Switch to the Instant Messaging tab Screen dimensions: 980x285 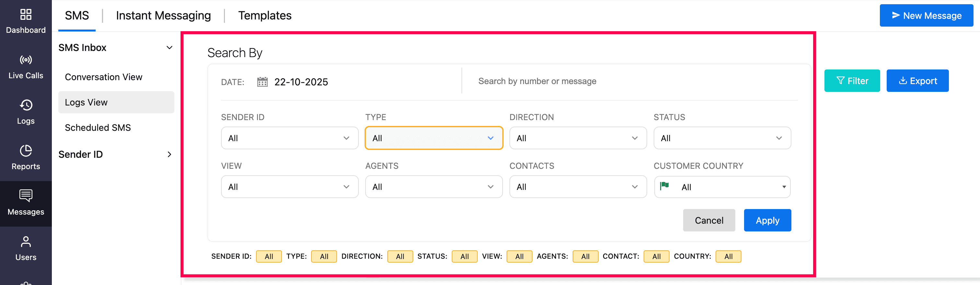(x=163, y=16)
